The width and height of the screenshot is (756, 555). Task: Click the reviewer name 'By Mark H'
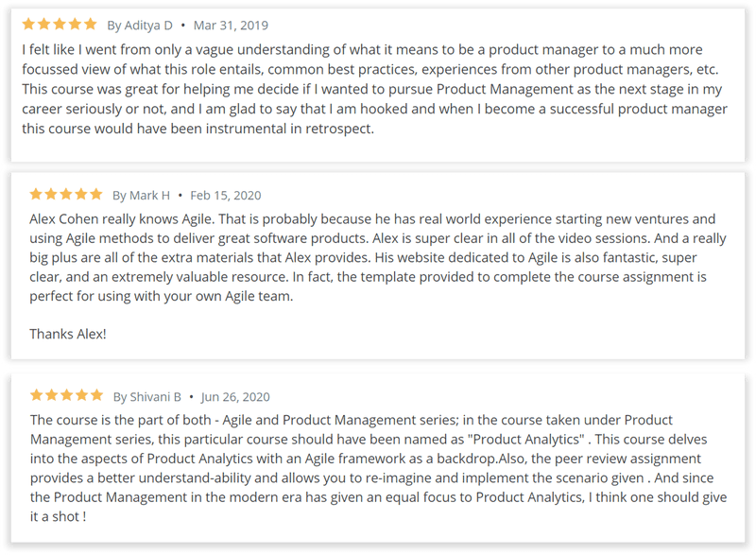pyautogui.click(x=141, y=196)
